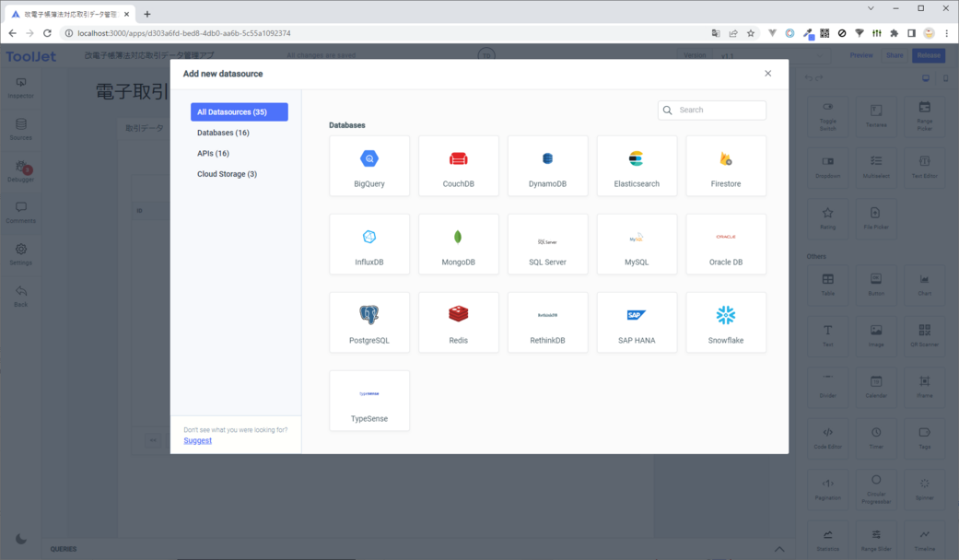Follow the Suggest link
Viewport: 959px width, 560px height.
coord(197,440)
